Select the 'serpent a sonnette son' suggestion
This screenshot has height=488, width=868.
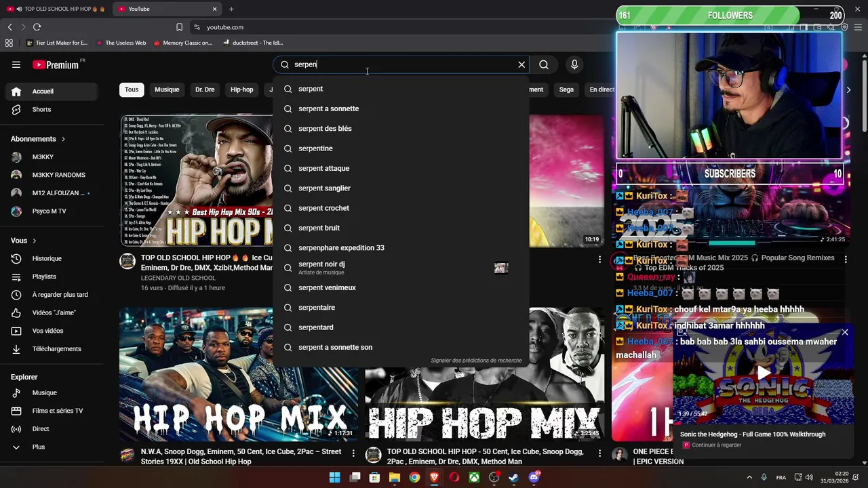[401, 347]
